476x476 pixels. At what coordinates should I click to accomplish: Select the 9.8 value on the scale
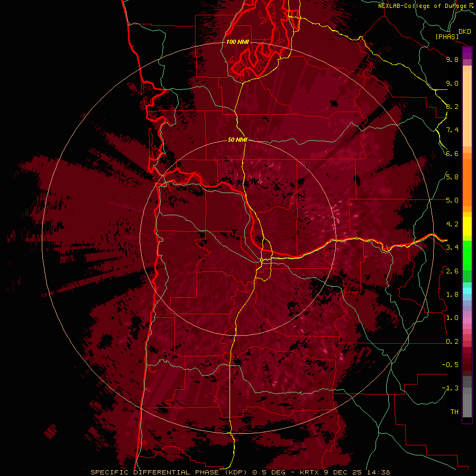[x=452, y=59]
